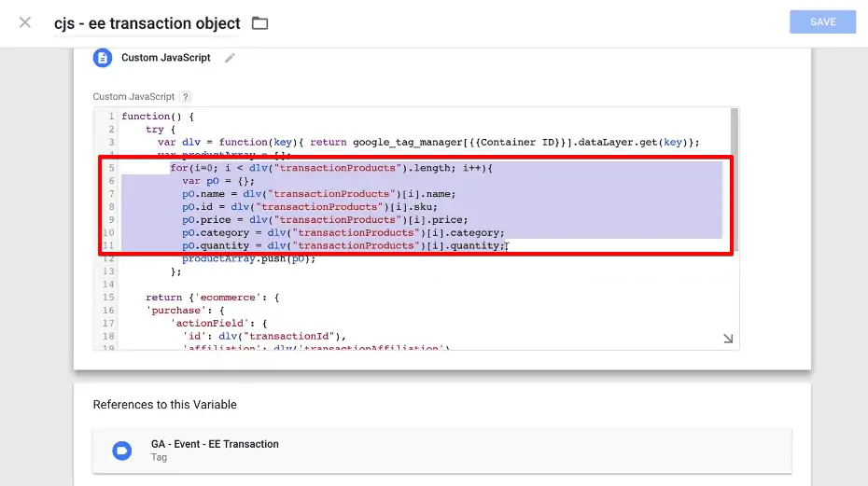Click the 'References to this Variable' heading

(x=165, y=405)
